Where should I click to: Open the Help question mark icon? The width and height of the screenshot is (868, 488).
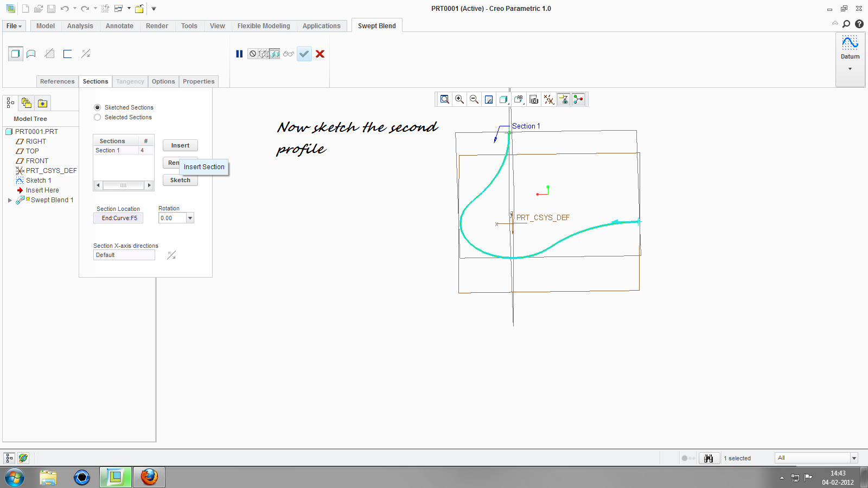(x=859, y=24)
